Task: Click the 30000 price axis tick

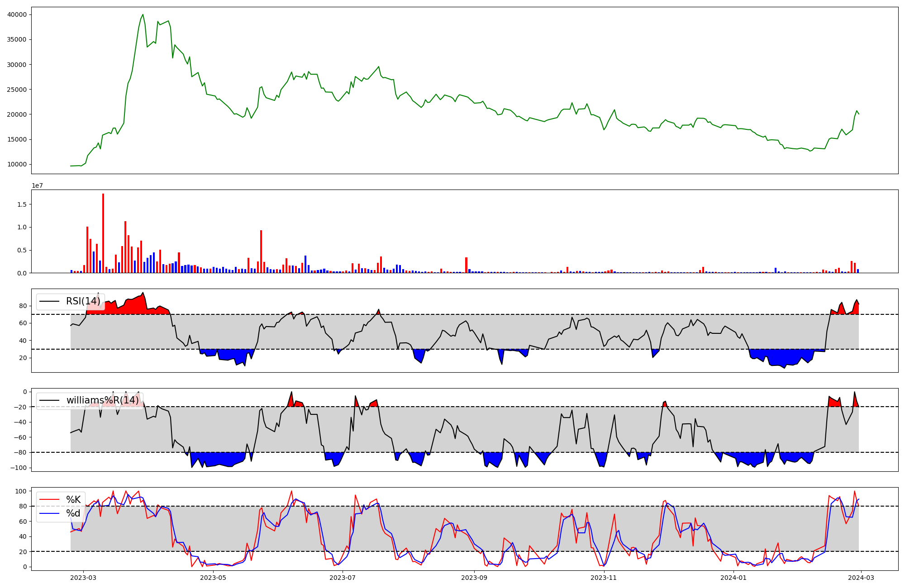Action: pos(17,65)
